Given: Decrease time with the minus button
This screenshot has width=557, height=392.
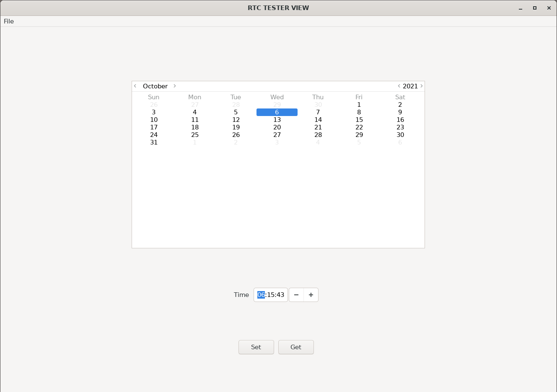Looking at the screenshot, I should tap(296, 295).
